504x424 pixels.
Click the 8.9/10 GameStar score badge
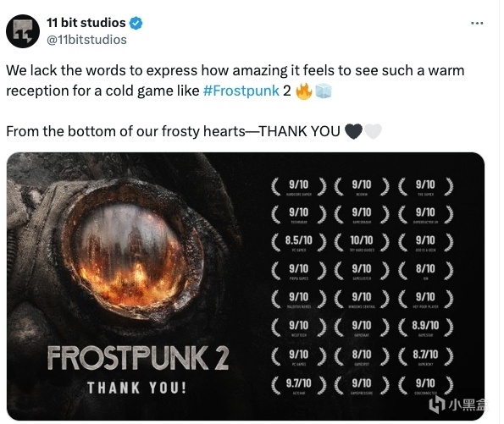click(x=425, y=328)
